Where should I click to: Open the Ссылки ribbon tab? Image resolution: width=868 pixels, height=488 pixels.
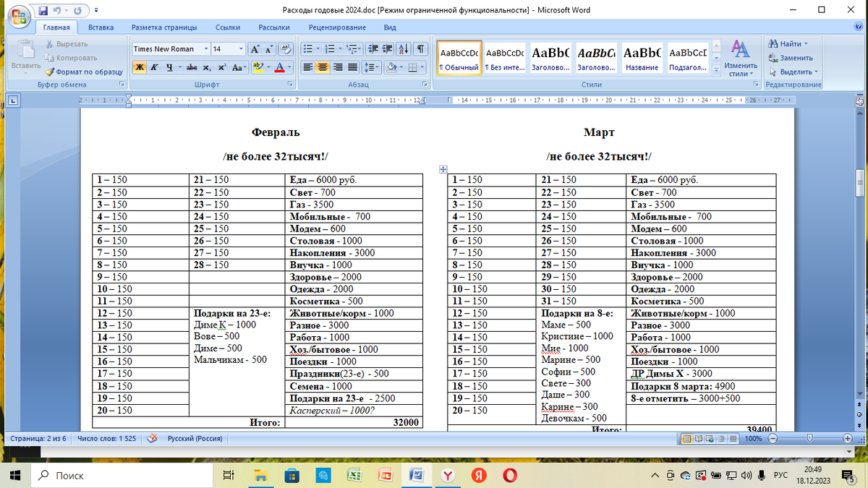pyautogui.click(x=228, y=27)
